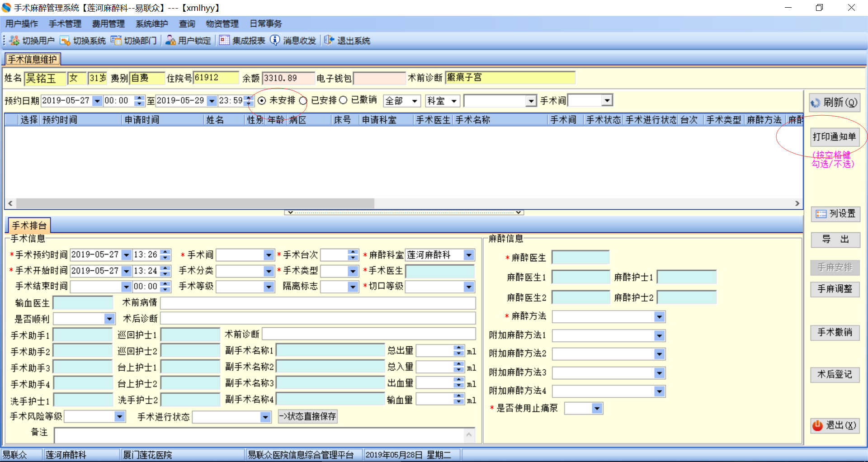Open the 日常事务 menu
The height and width of the screenshot is (462, 868).
tap(266, 24)
